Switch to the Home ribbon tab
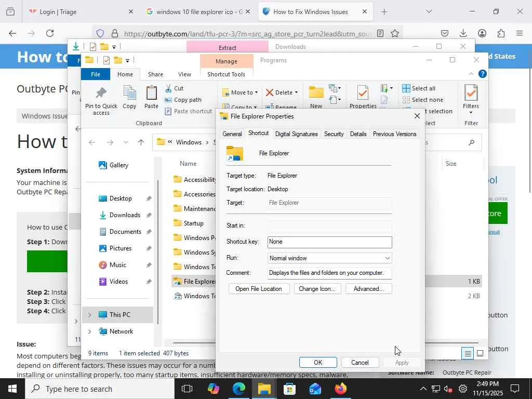The height and width of the screenshot is (399, 532). click(125, 74)
